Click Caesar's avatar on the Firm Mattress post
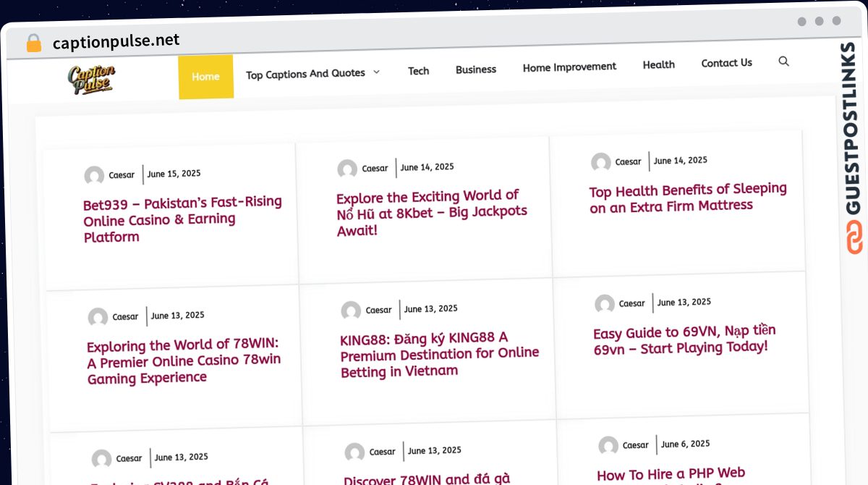 point(601,163)
